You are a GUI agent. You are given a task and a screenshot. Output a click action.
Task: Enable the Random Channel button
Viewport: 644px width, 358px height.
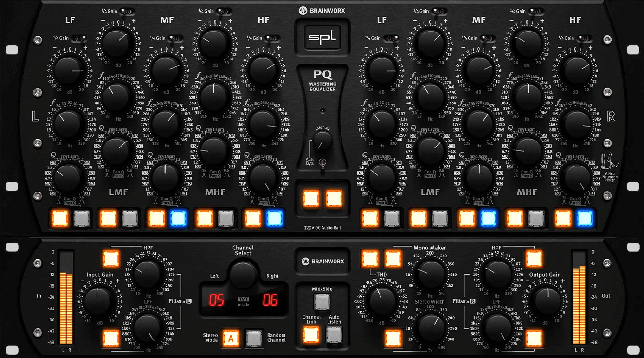[253, 339]
